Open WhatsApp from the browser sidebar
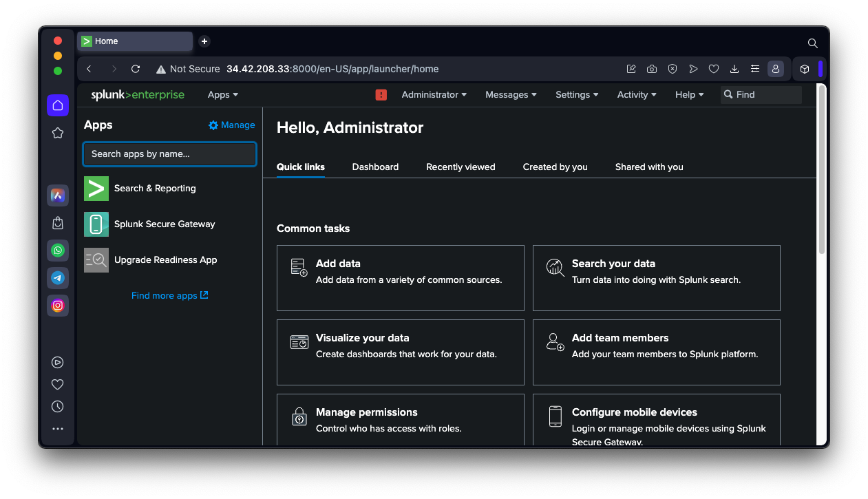 point(58,251)
